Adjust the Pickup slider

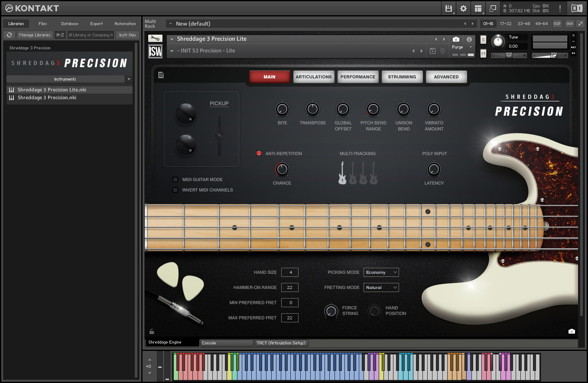coord(219,136)
